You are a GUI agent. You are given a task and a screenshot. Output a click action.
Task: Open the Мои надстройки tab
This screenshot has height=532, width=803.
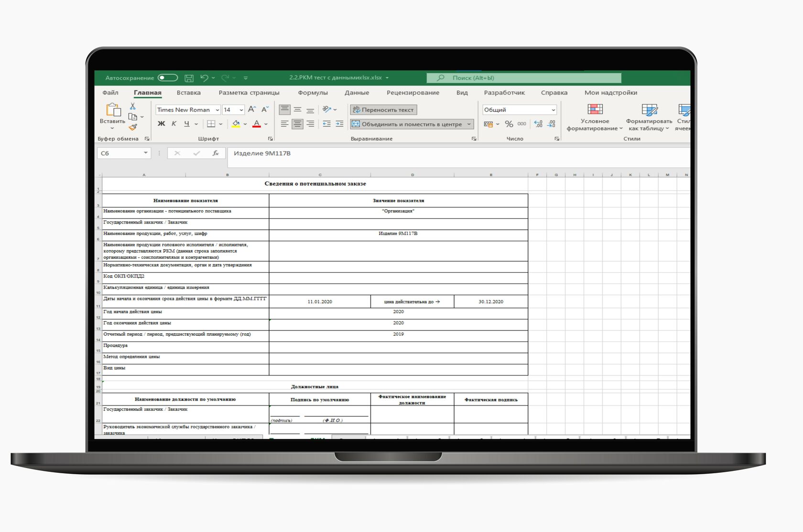pyautogui.click(x=611, y=93)
